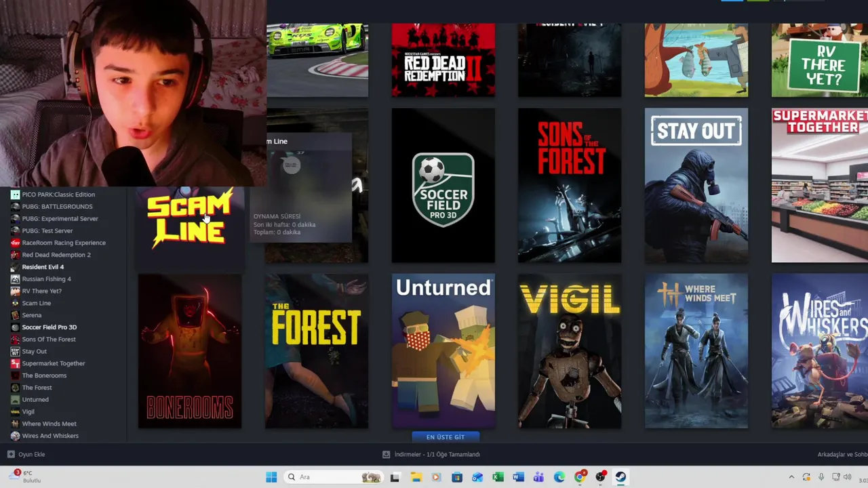
Task: Select Resident Evil 4 in game list
Action: pyautogui.click(x=43, y=267)
